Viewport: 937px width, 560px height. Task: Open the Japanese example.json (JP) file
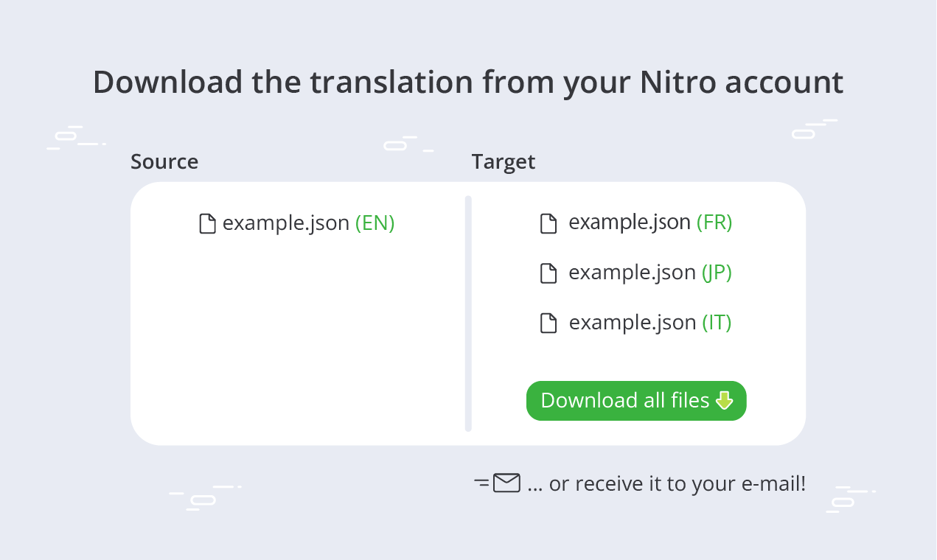pos(636,273)
